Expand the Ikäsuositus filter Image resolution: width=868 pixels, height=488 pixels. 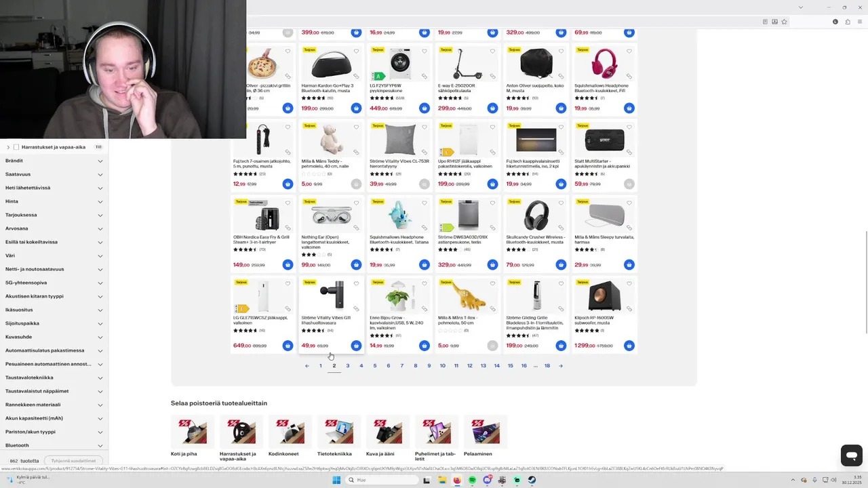[54, 310]
